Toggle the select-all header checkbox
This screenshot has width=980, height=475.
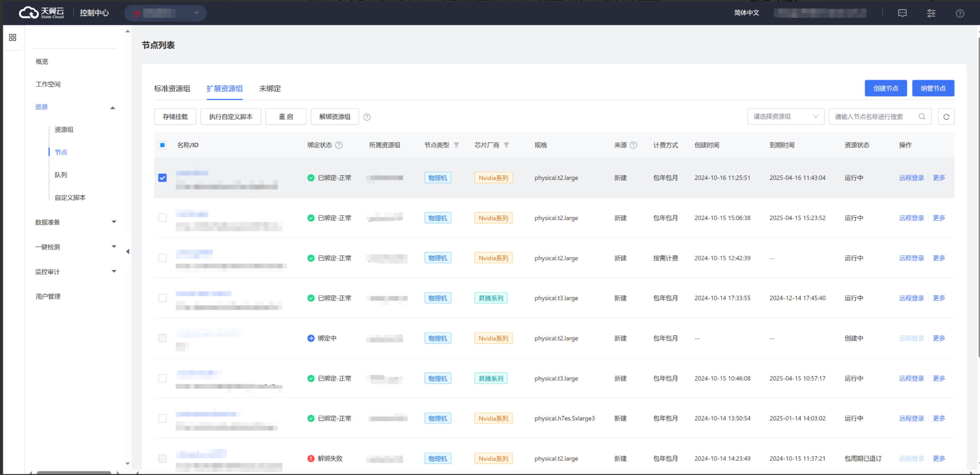[x=163, y=145]
